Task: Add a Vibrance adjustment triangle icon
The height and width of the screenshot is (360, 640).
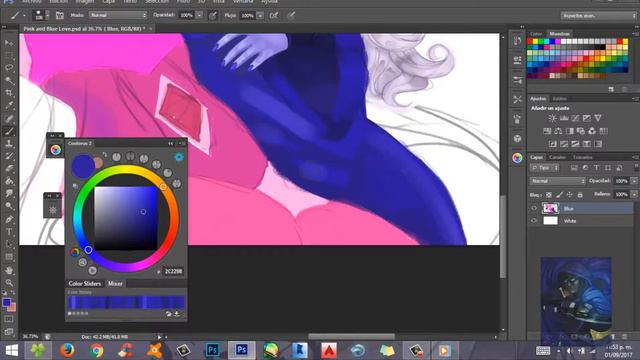Action: point(598,118)
